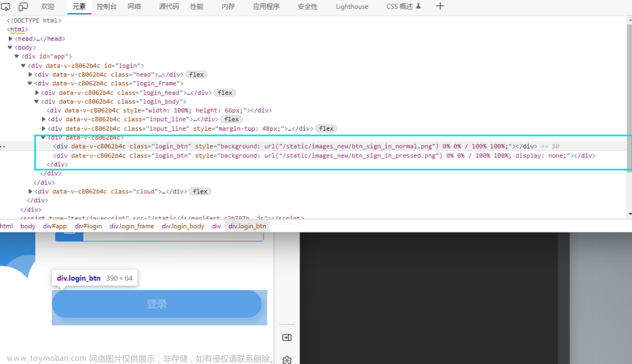632x364 pixels.
Task: Click div.login_frame breadcrumb
Action: pyautogui.click(x=132, y=226)
